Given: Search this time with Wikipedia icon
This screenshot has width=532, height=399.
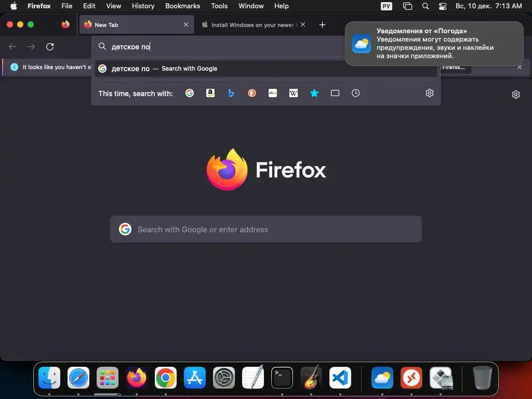Looking at the screenshot, I should (294, 93).
